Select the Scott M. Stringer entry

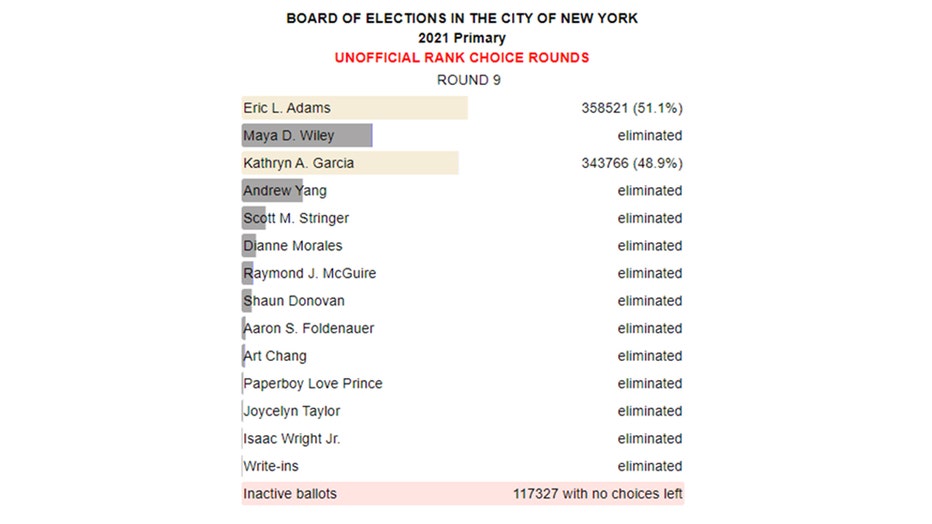click(296, 218)
